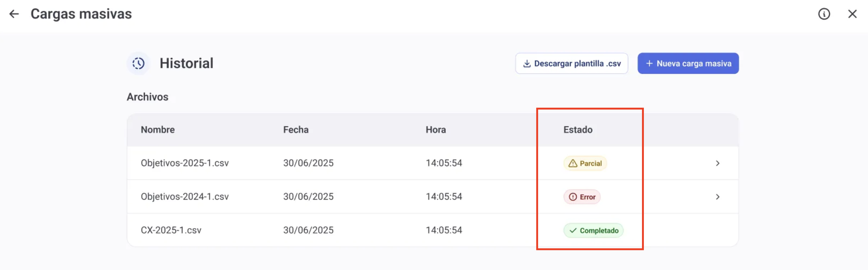Close the Cargas masivas panel
The height and width of the screenshot is (270, 868).
pos(852,14)
